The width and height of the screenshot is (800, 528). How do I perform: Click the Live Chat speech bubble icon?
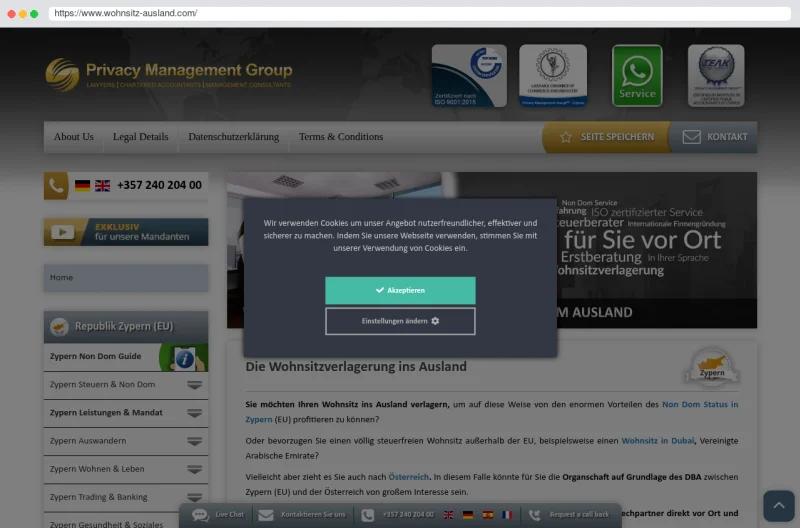click(x=200, y=515)
